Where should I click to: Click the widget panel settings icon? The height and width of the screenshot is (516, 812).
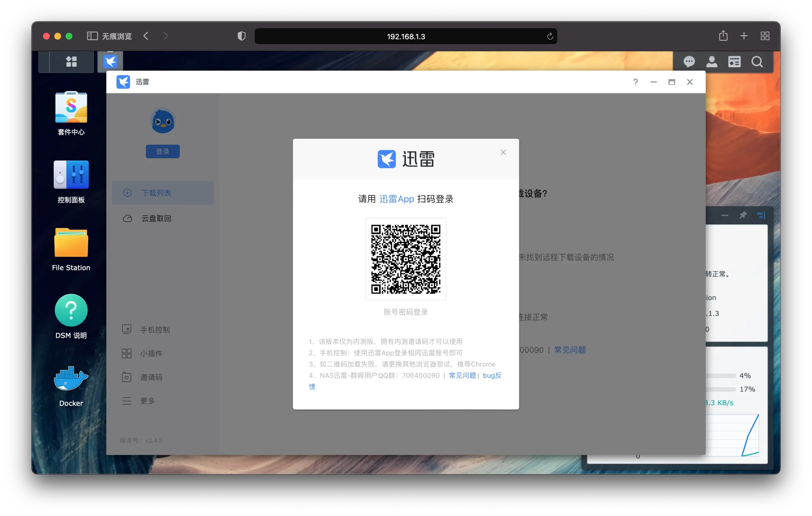pyautogui.click(x=761, y=215)
